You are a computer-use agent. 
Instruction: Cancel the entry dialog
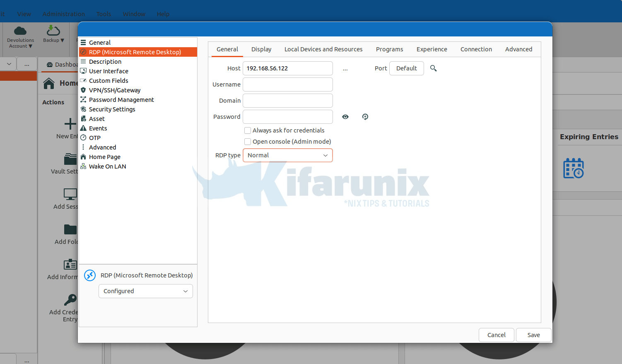click(496, 335)
